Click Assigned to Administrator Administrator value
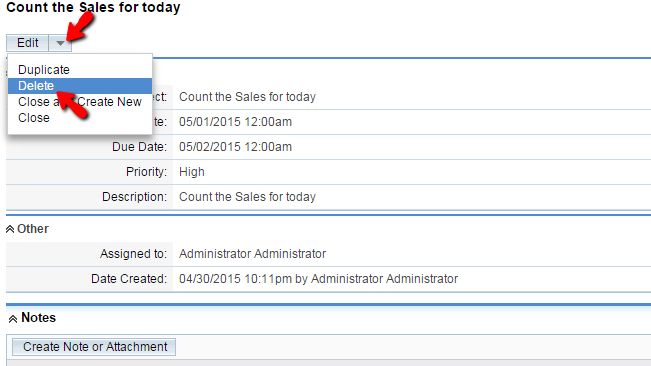 coord(252,254)
